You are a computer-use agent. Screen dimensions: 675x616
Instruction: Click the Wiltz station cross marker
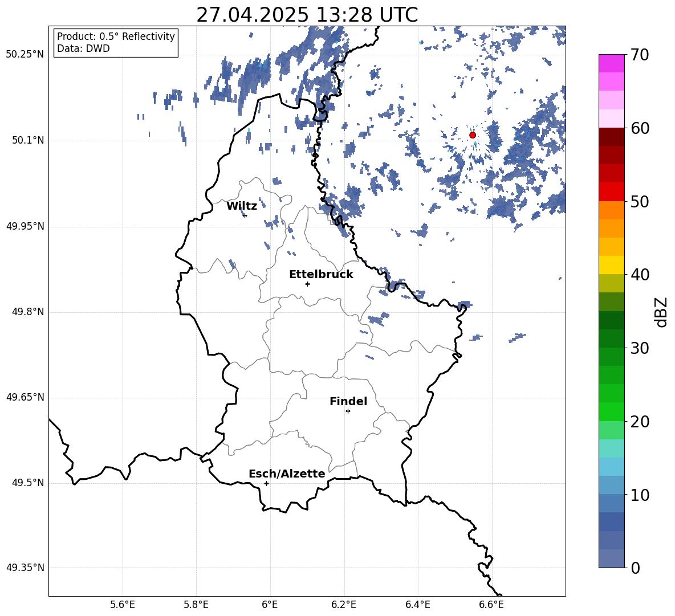[245, 215]
